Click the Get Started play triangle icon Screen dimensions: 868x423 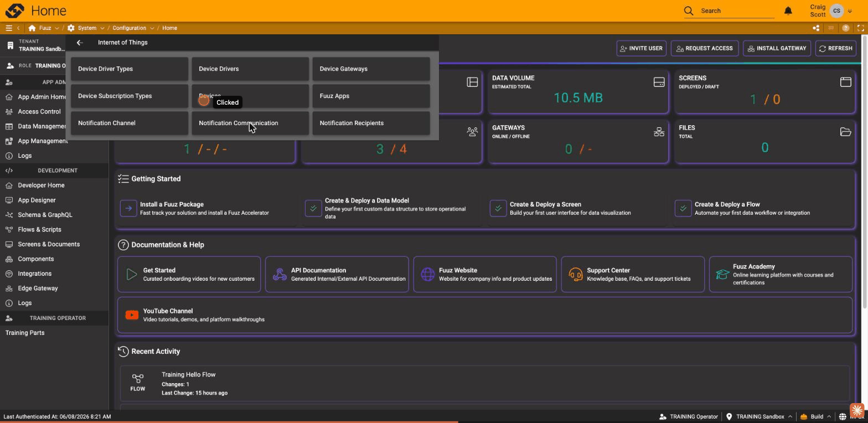tap(132, 274)
